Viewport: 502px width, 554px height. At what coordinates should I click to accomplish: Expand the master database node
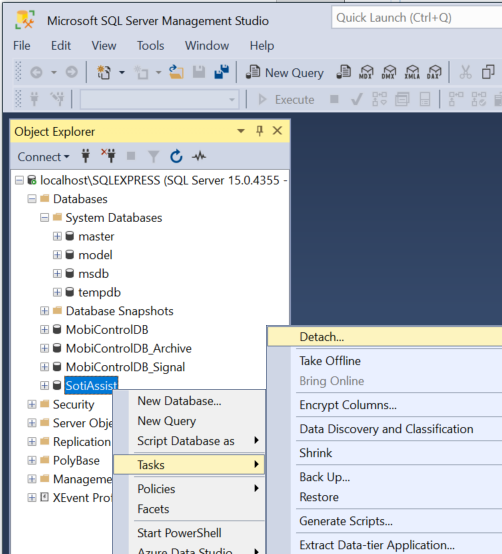click(57, 236)
